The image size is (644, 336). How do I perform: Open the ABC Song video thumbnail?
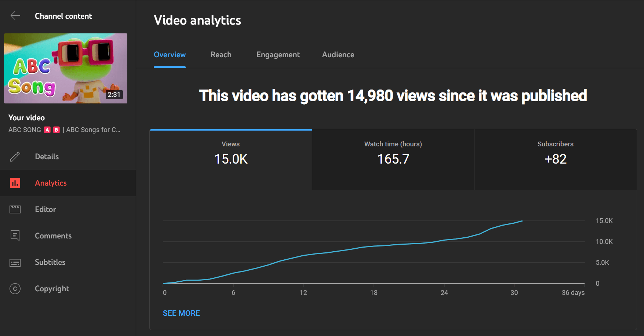[66, 69]
